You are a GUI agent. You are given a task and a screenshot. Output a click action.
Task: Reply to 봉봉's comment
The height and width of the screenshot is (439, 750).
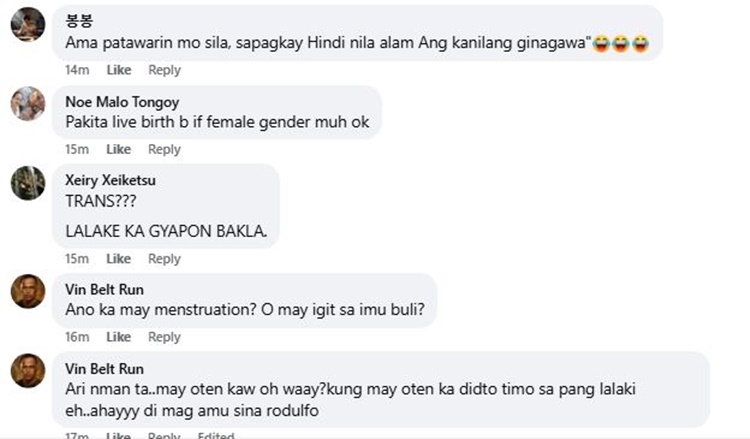165,70
